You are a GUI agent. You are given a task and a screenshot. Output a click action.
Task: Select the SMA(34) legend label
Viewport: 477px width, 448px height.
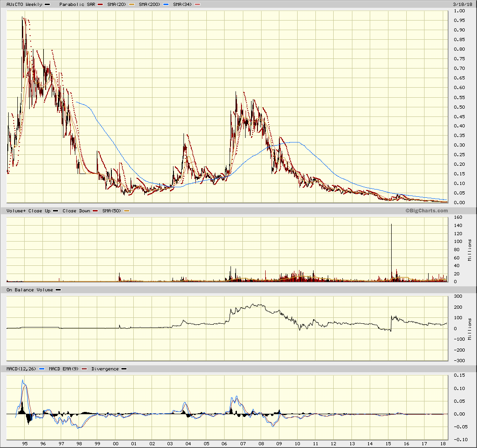[182, 5]
